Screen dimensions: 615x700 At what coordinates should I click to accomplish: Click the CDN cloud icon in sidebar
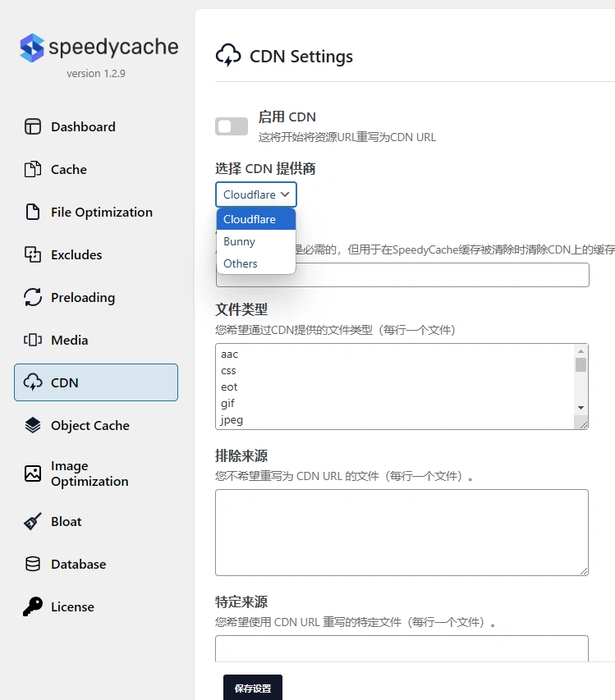click(x=33, y=382)
